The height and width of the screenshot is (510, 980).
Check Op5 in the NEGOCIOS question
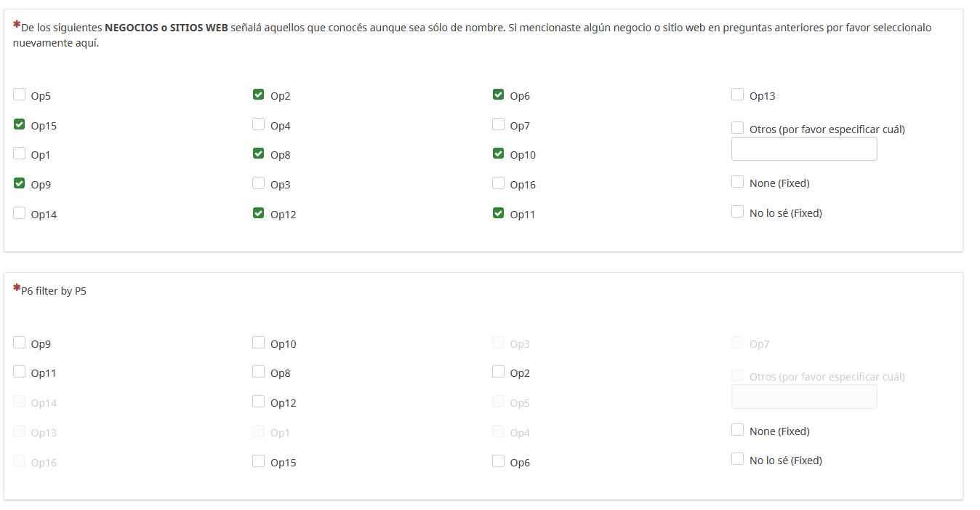pos(20,95)
